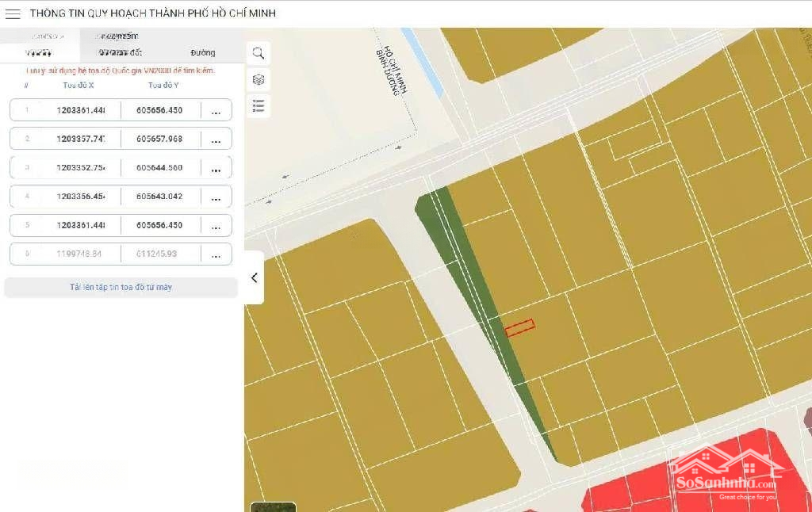Click ellipsis on the empty sixth row

pyautogui.click(x=216, y=254)
